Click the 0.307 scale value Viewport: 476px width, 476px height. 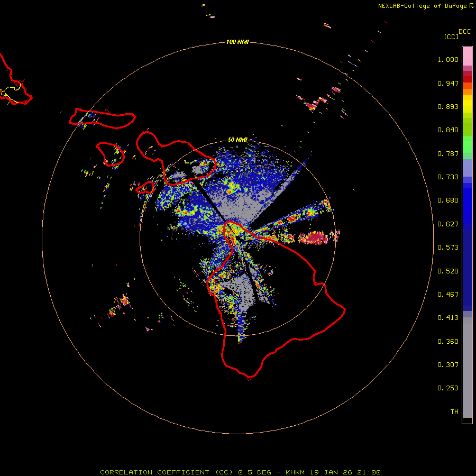448,365
